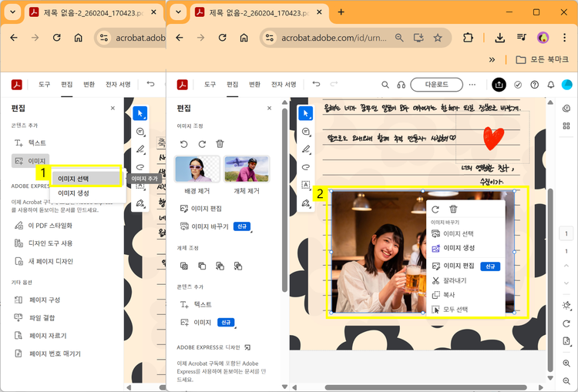Open 페이지 자르기 option
This screenshot has height=392, width=578.
(x=40, y=336)
